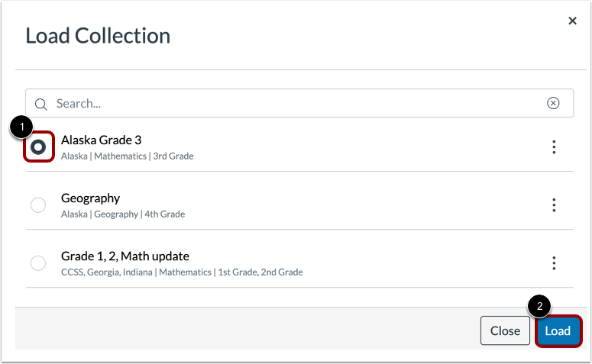Click the Load Collection dialog heading
Image resolution: width=592 pixels, height=364 pixels.
pyautogui.click(x=98, y=36)
